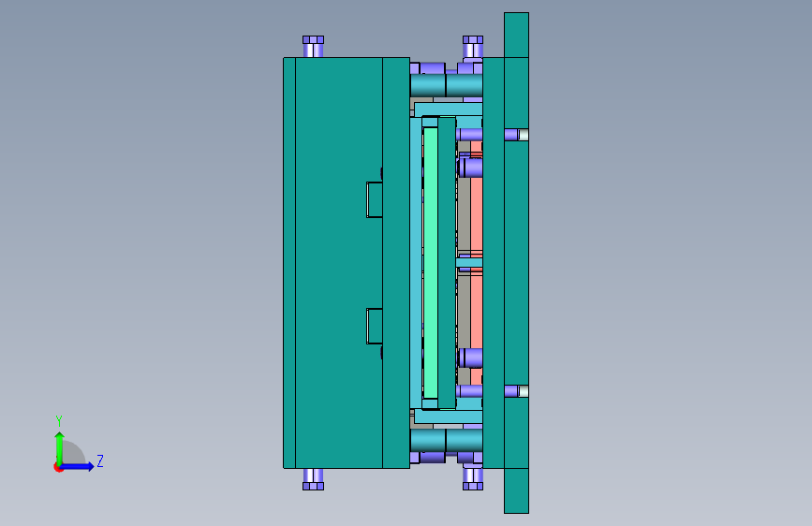Select the pink ejector plate's upper section
Image resolution: width=812 pixels, height=526 pixels.
tap(477, 215)
